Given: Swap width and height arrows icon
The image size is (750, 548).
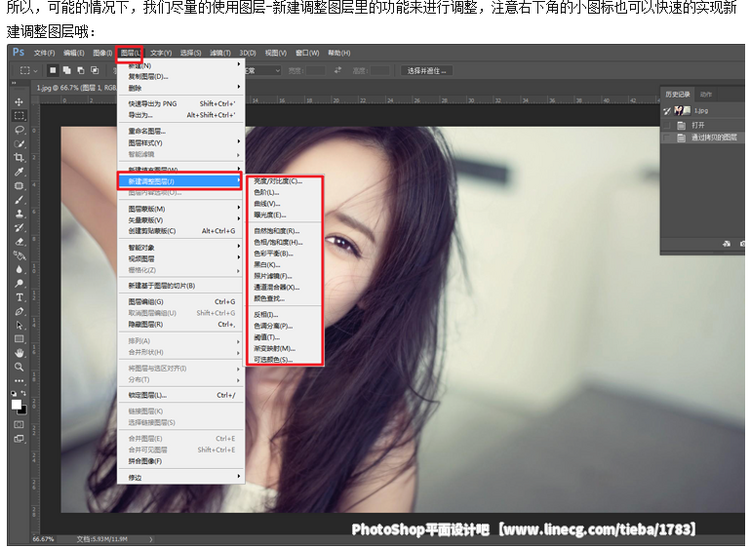Looking at the screenshot, I should 338,70.
